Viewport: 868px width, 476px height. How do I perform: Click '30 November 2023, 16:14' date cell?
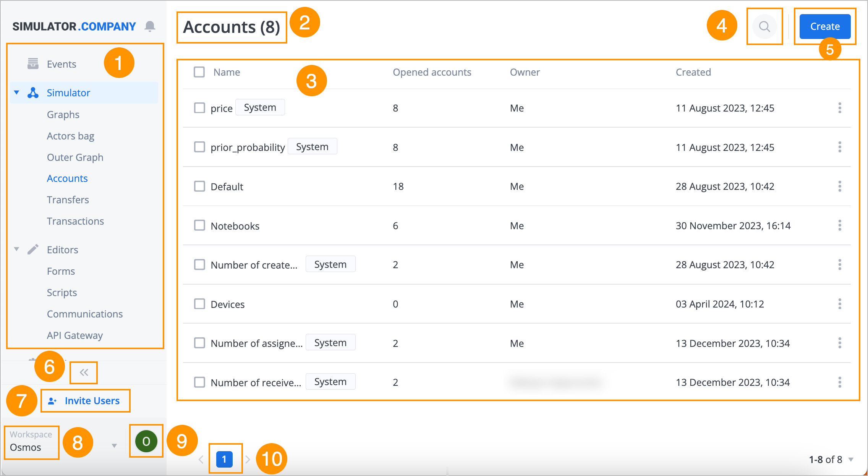[x=733, y=226]
